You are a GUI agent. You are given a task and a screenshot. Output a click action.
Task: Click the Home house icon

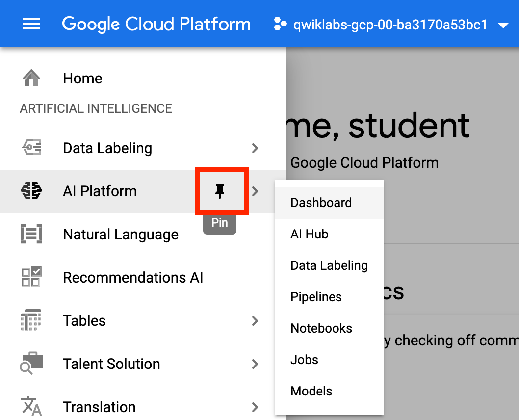(x=31, y=78)
